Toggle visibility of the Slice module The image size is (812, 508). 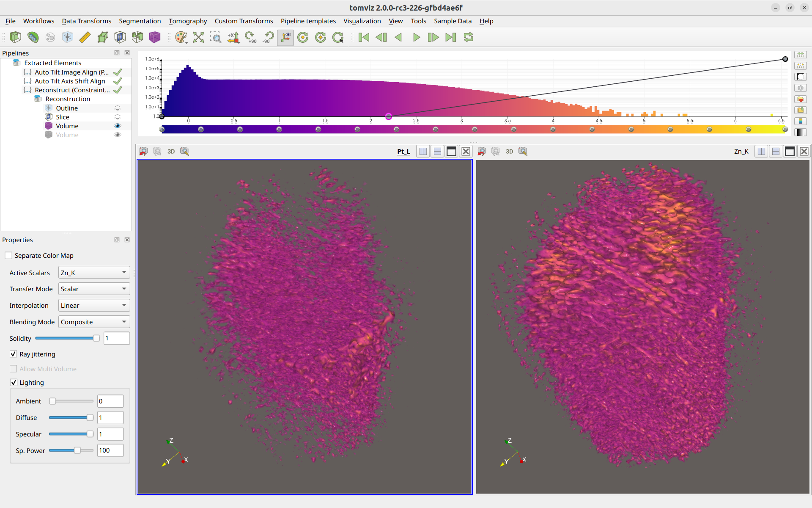(x=118, y=117)
